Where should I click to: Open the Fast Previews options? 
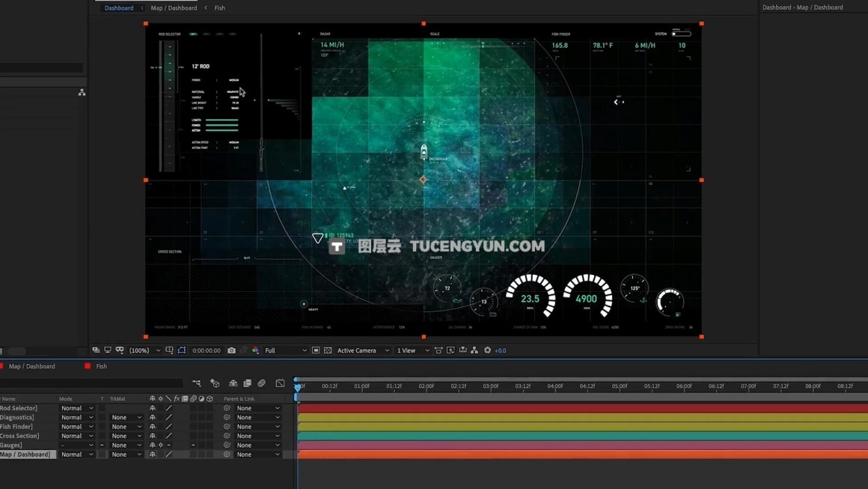pos(450,350)
